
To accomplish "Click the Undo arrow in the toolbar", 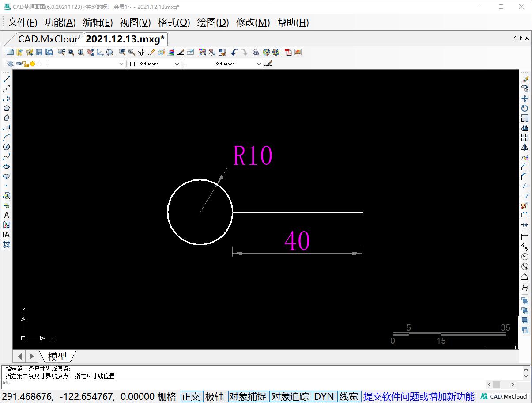I will click(234, 52).
